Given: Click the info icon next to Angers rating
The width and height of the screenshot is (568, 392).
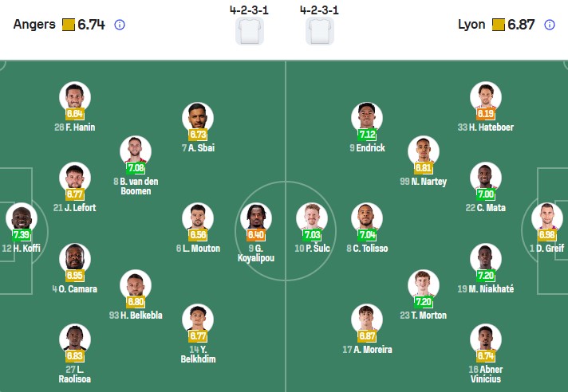Looking at the screenshot, I should 120,25.
